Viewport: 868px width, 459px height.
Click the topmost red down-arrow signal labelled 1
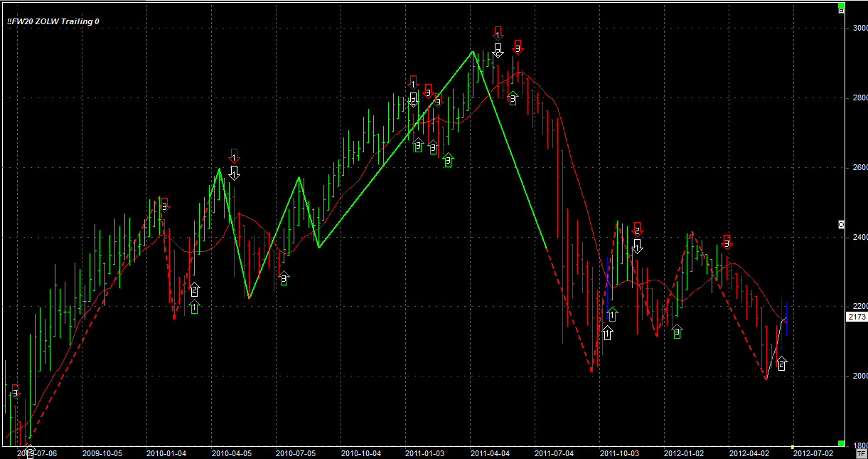click(498, 32)
